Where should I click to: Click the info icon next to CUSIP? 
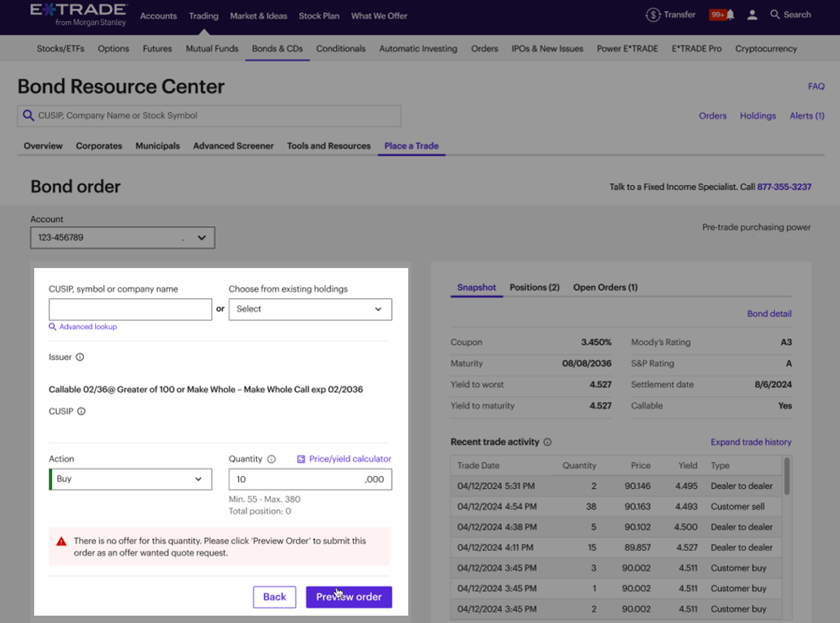coord(80,411)
